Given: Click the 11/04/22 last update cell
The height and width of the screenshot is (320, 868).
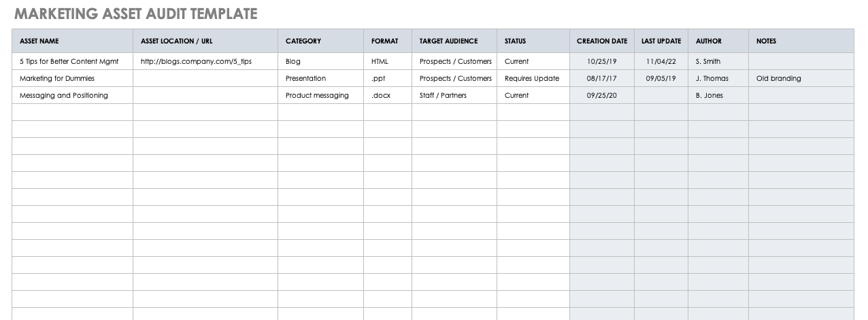Looking at the screenshot, I should coord(661,61).
